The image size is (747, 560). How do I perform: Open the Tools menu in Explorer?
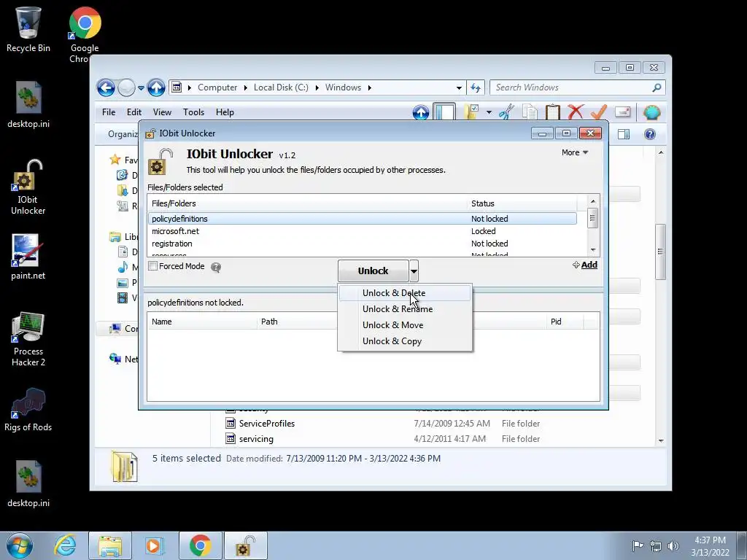(193, 112)
